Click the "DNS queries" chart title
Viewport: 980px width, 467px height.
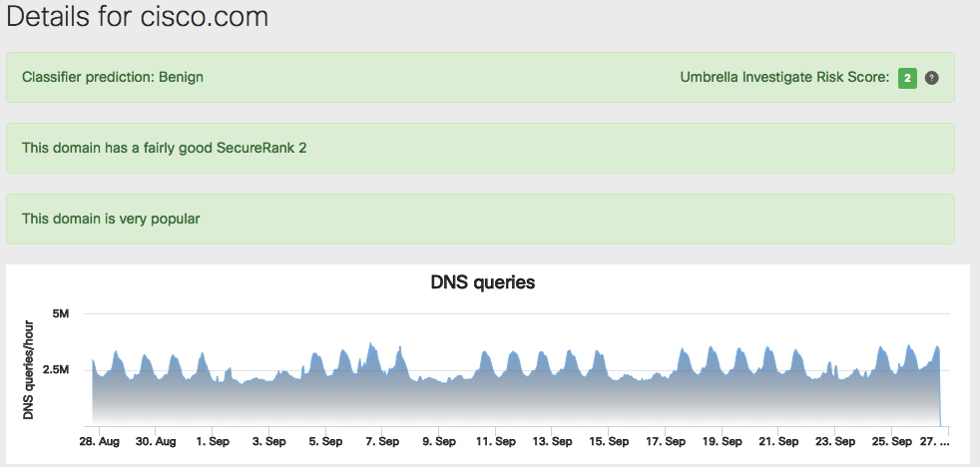coord(482,282)
